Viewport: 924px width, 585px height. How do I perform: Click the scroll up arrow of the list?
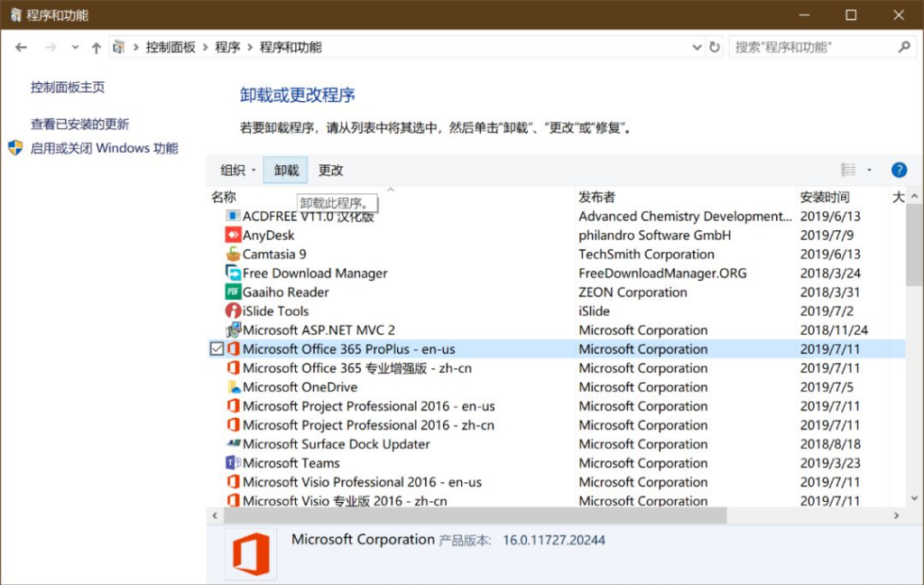click(914, 196)
